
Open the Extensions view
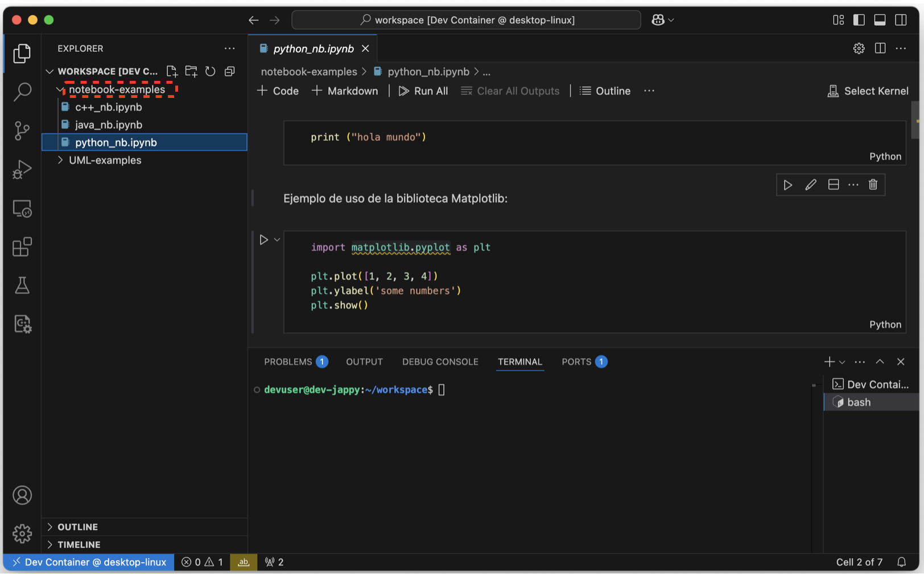click(22, 247)
